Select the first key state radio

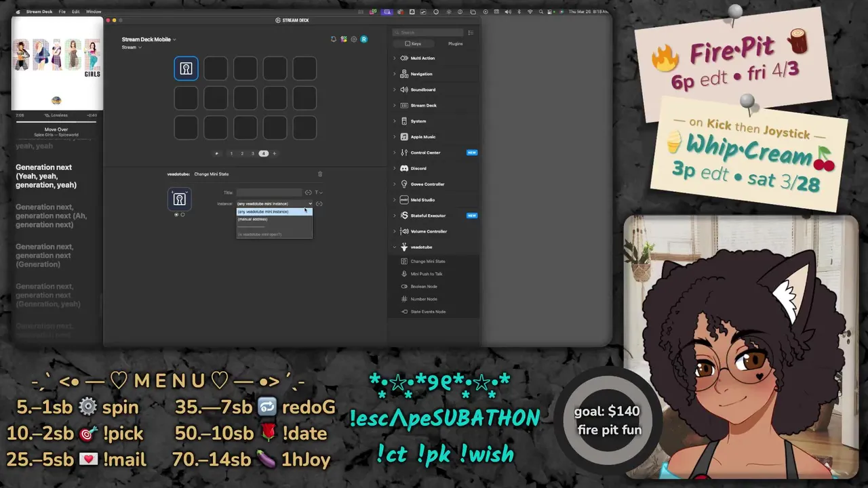pyautogui.click(x=176, y=215)
